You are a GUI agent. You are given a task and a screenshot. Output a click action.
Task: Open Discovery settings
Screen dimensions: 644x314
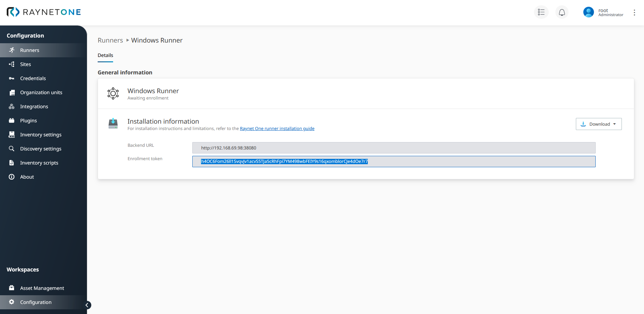coord(43,149)
